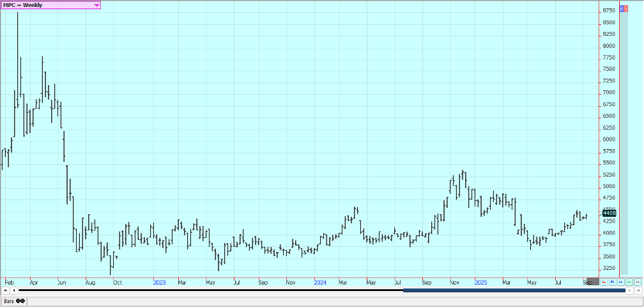Viewport: 644px width, 307px height.
Task: Click the 4408 current price label
Action: point(609,213)
